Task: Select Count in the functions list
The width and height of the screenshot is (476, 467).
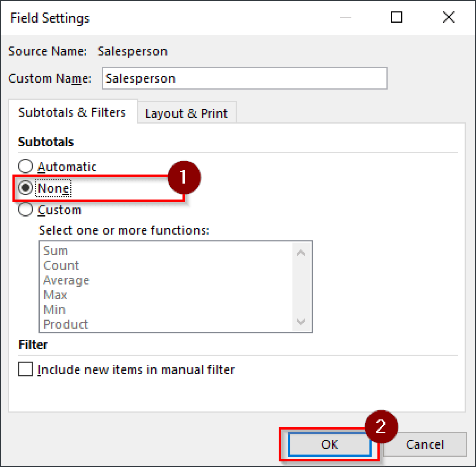Action: pos(61,265)
